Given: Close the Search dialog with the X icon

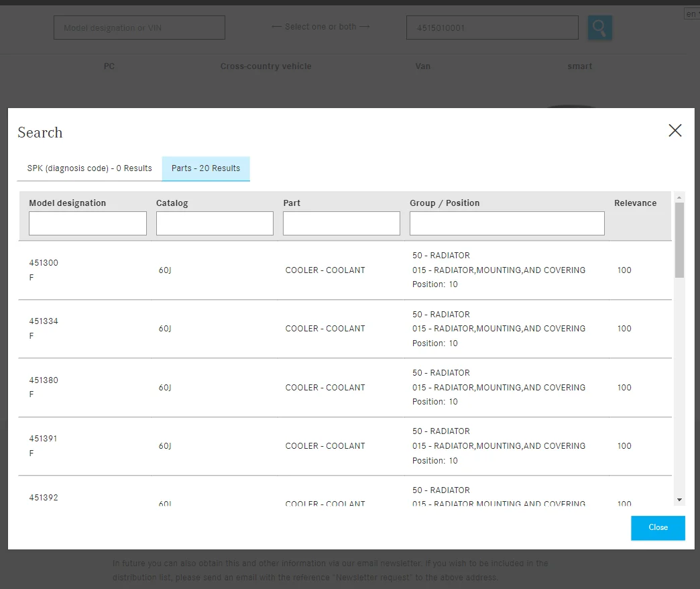Looking at the screenshot, I should (x=675, y=131).
